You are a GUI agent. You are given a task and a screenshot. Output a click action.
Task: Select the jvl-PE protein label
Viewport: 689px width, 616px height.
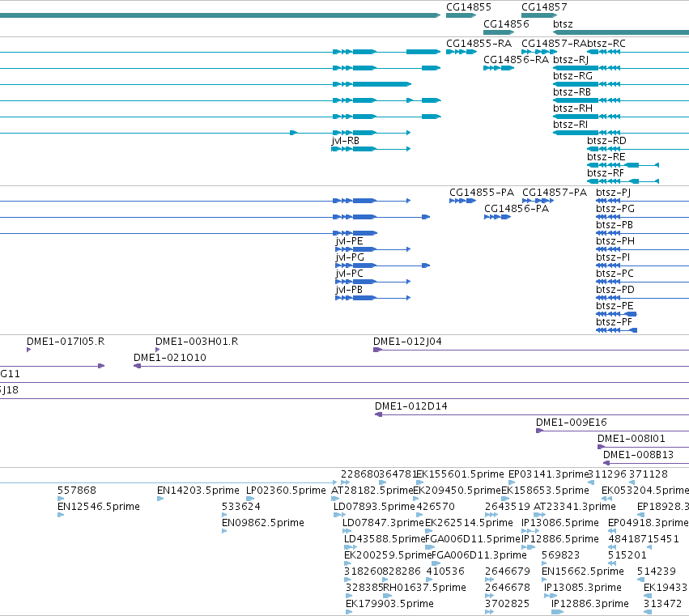click(x=349, y=241)
